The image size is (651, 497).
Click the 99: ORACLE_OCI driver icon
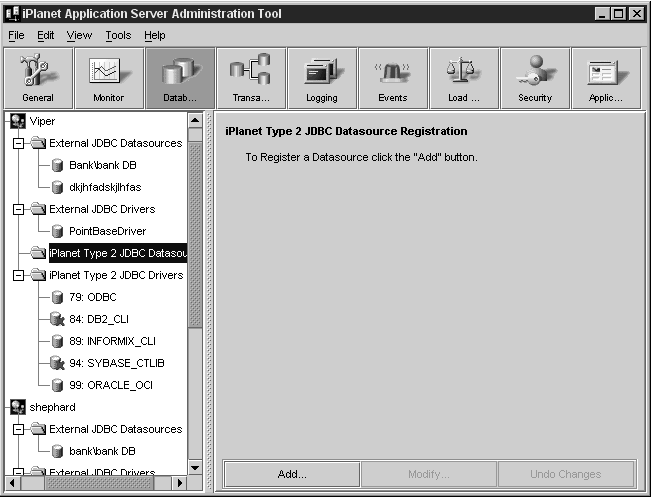(x=57, y=385)
